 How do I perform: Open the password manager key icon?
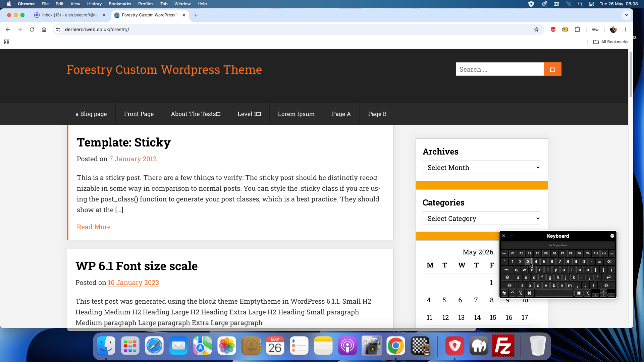click(595, 29)
